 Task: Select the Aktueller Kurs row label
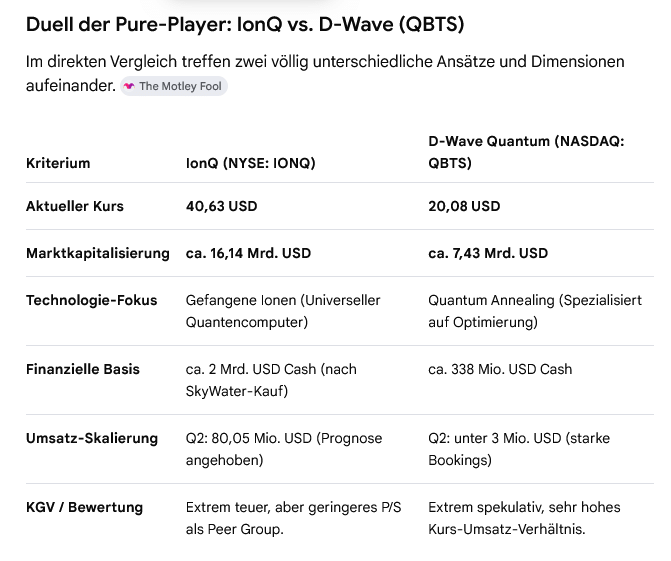(74, 206)
